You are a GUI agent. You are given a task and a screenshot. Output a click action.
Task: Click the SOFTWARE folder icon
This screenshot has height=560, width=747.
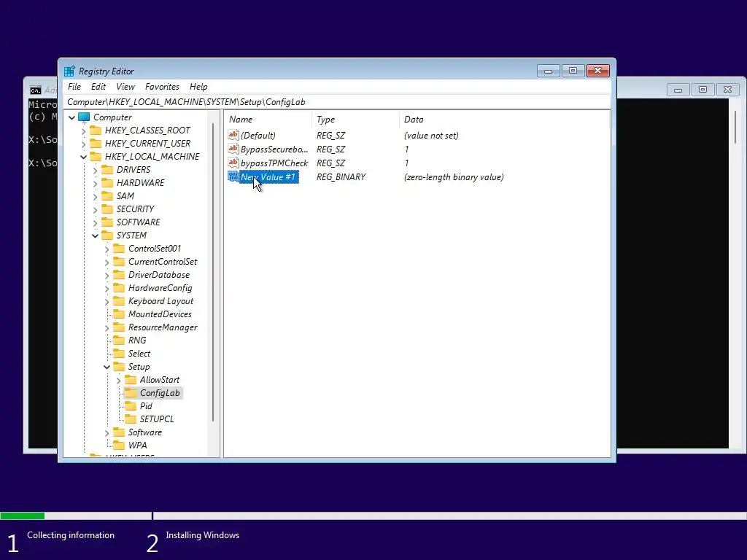click(107, 222)
